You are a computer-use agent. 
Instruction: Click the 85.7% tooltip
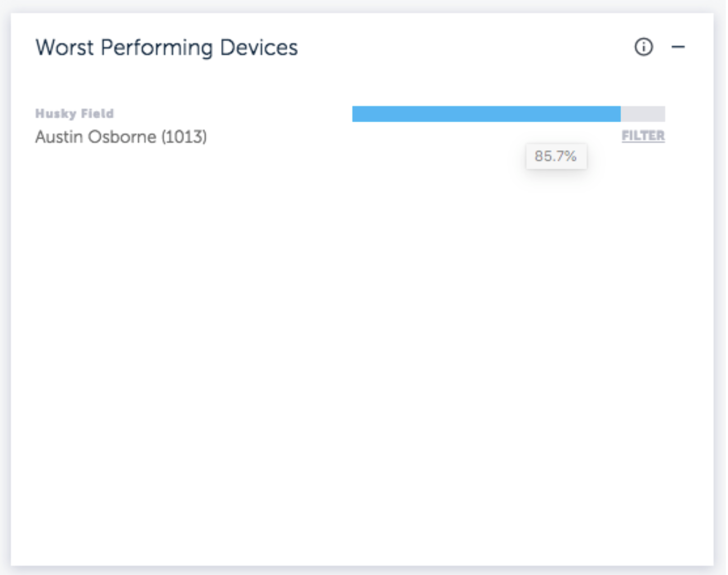click(x=556, y=156)
